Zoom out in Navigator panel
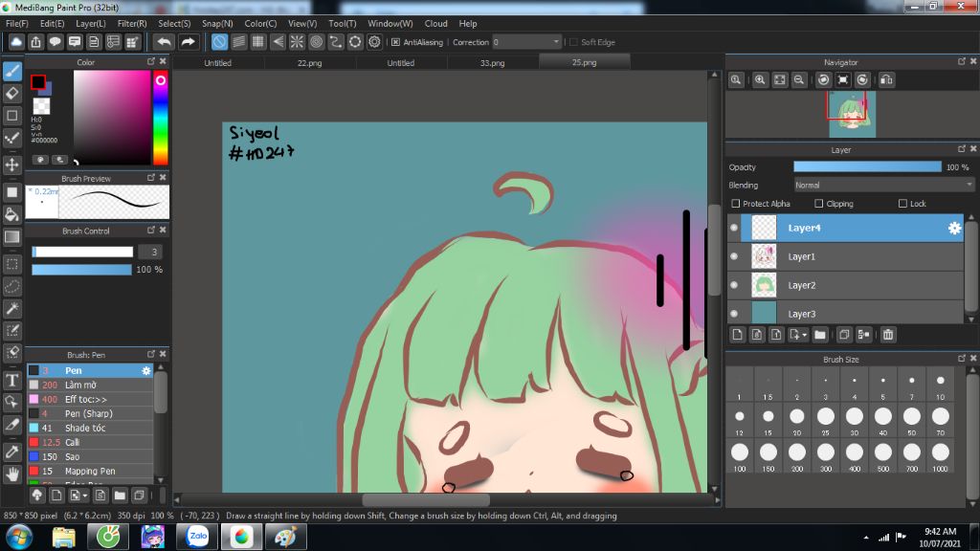Screen dimensions: 980x551 799,80
